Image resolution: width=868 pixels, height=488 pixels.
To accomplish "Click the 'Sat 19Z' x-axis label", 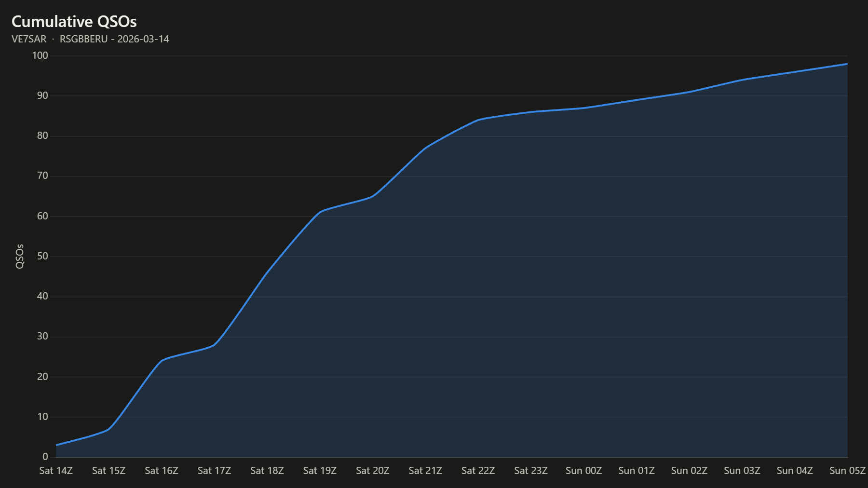I will [320, 471].
